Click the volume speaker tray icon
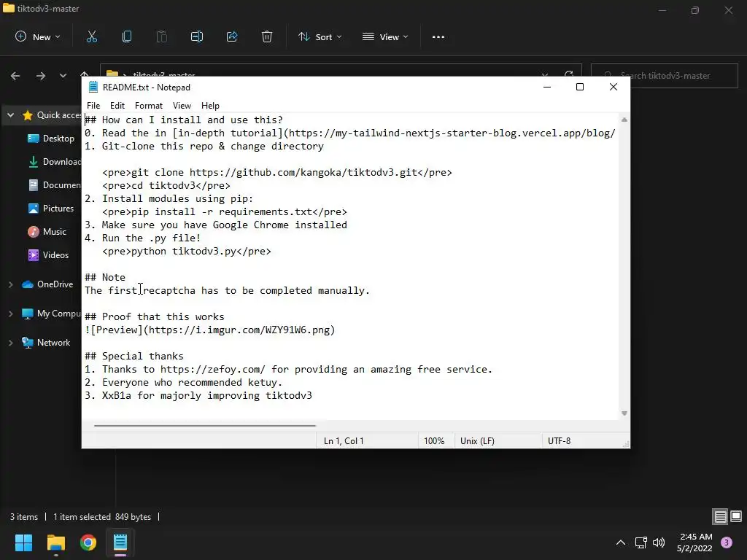Viewport: 747px width, 560px height. click(x=659, y=542)
